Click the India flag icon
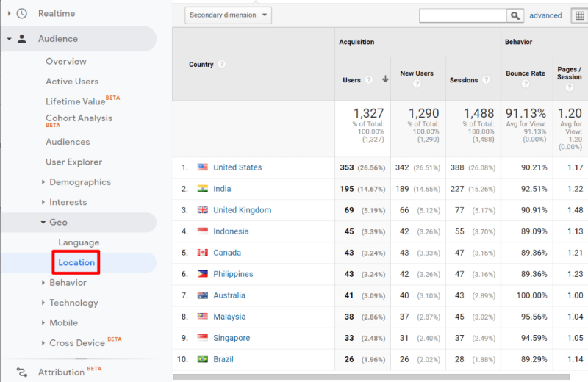The image size is (588, 382). [203, 189]
